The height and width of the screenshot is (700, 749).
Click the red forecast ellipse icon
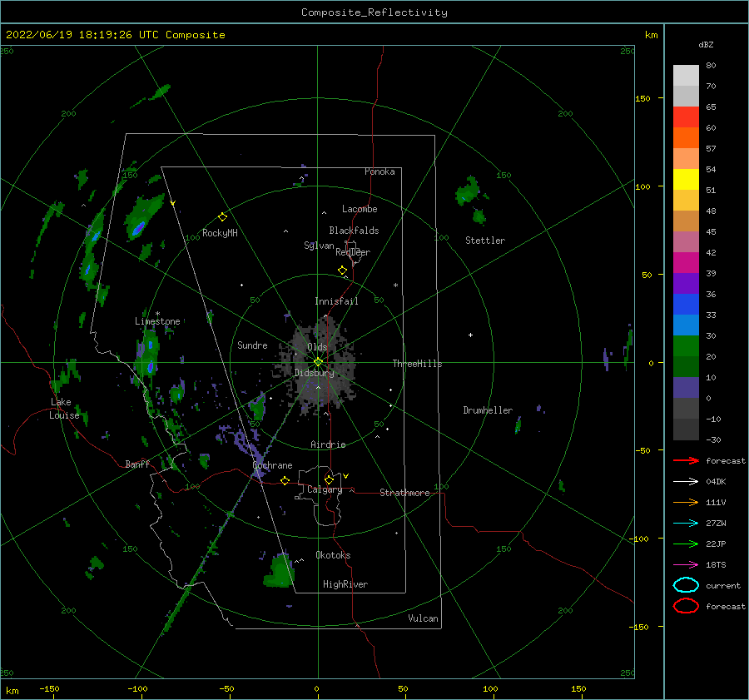click(x=686, y=606)
